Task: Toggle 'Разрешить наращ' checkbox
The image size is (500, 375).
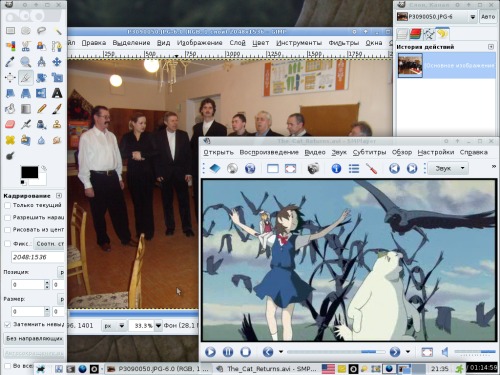Action: (x=7, y=218)
